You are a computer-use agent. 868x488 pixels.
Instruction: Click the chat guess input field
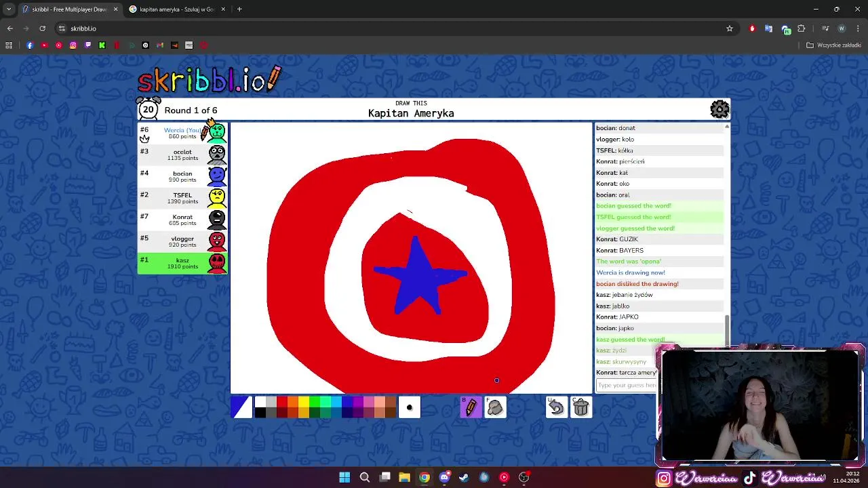[626, 385]
